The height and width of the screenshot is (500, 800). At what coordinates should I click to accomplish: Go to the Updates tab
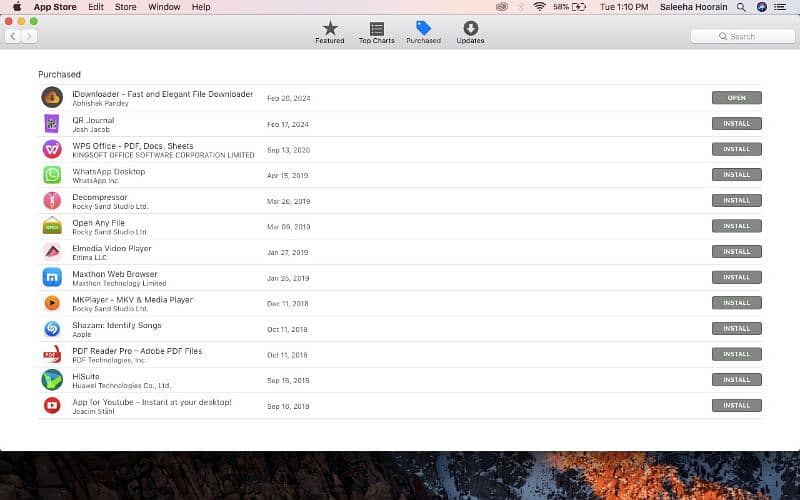click(x=470, y=33)
